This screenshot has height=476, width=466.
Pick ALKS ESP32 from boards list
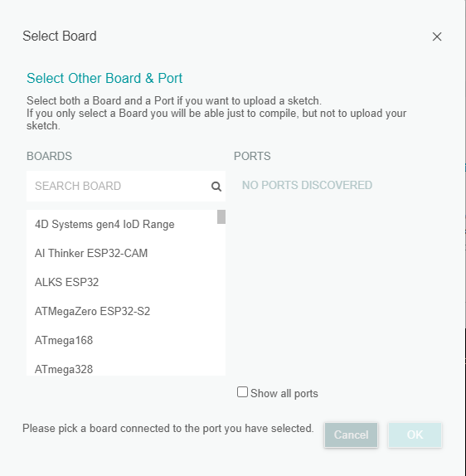tap(122, 282)
